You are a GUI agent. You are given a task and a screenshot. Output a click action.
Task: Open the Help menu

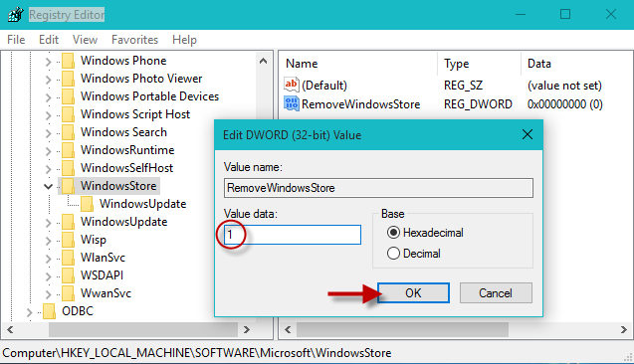pyautogui.click(x=184, y=40)
